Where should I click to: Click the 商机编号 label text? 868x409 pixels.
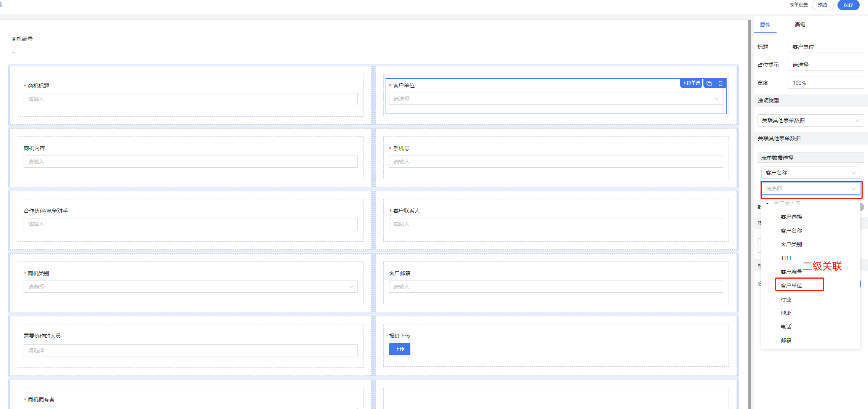tap(22, 39)
